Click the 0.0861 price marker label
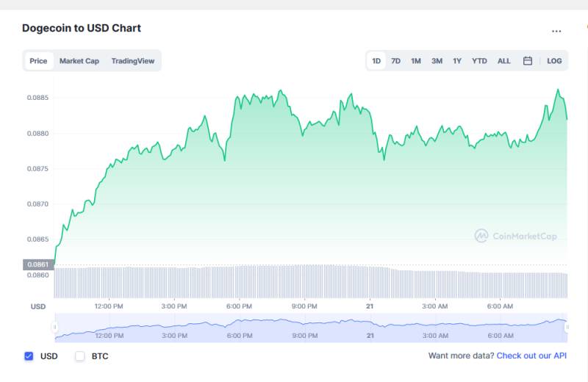The width and height of the screenshot is (588, 382). [38, 264]
